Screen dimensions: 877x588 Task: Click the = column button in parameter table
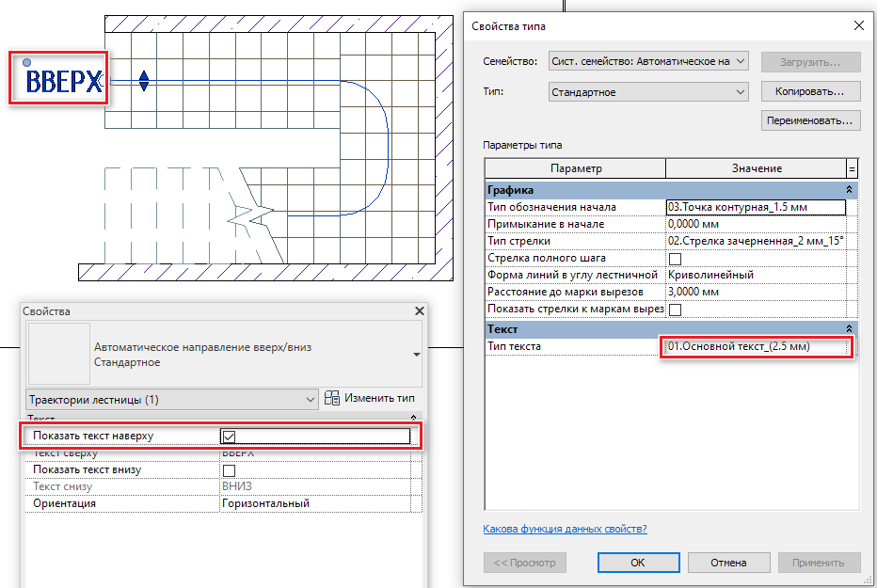(852, 168)
